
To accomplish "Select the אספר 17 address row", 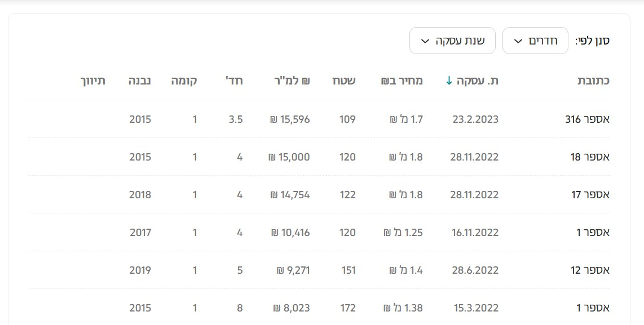I will tap(590, 195).
